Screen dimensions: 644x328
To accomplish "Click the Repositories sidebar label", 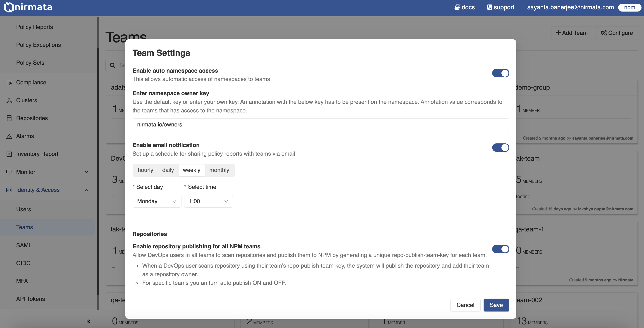I will (32, 118).
